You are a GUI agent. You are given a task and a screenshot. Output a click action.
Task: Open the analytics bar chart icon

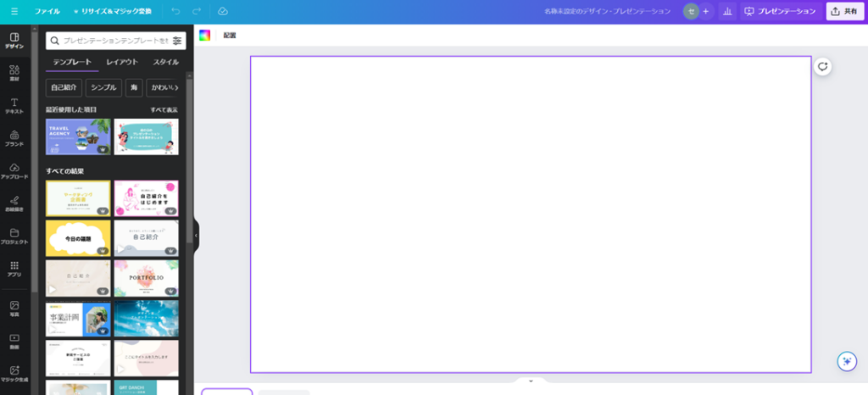727,12
